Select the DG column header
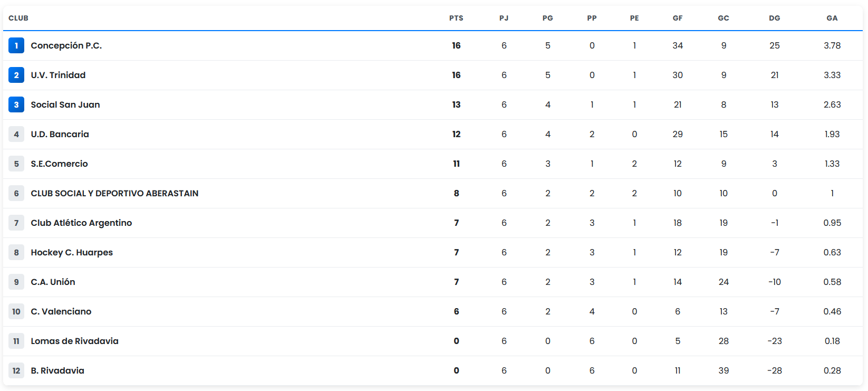 tap(774, 18)
